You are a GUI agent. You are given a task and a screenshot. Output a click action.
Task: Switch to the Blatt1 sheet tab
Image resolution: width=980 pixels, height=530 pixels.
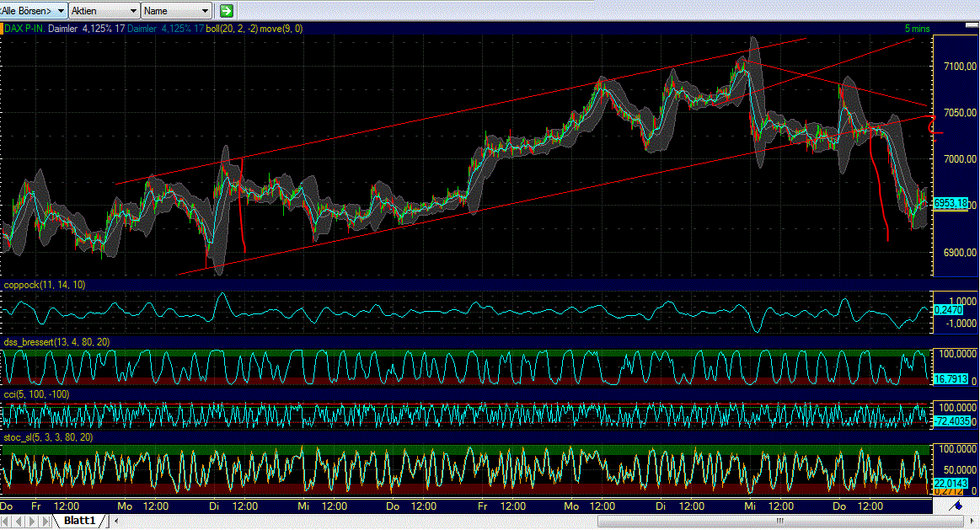(x=79, y=520)
